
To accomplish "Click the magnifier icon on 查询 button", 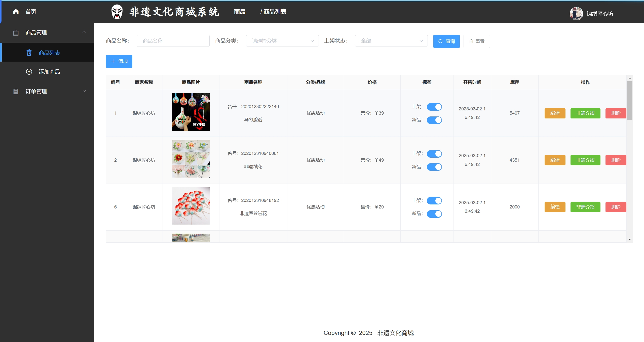I will click(x=440, y=41).
